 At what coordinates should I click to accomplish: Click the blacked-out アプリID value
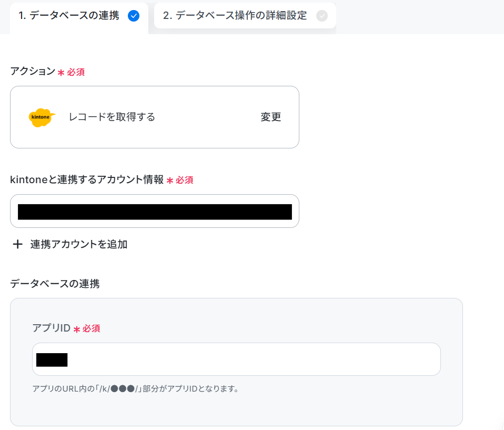point(52,360)
